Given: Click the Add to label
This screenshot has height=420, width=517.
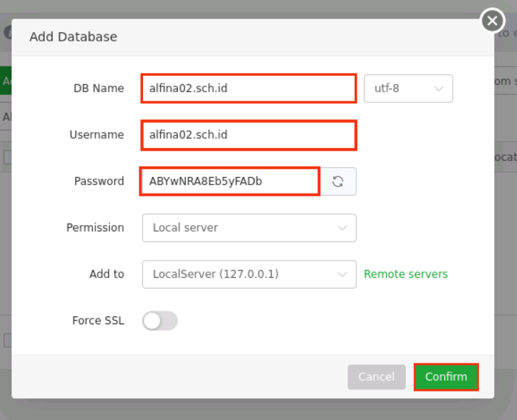Looking at the screenshot, I should coord(107,274).
